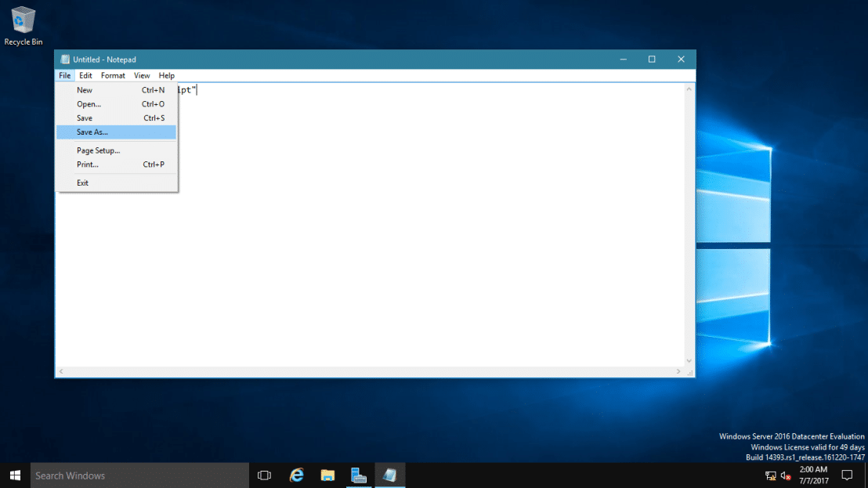Click the vertical scrollbar down arrow

689,361
